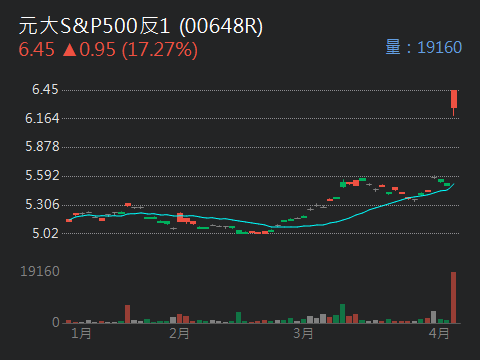Click the 6.45 price axis label
The width and height of the screenshot is (480, 360).
pyautogui.click(x=45, y=89)
